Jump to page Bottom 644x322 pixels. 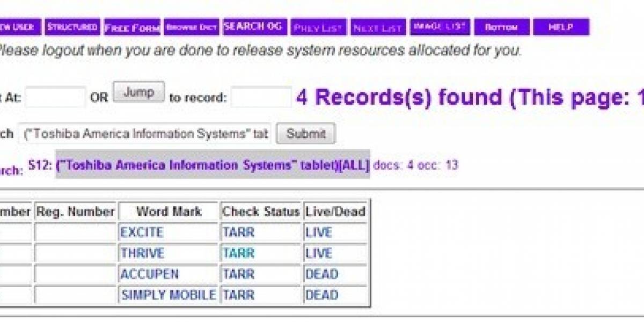pyautogui.click(x=502, y=27)
